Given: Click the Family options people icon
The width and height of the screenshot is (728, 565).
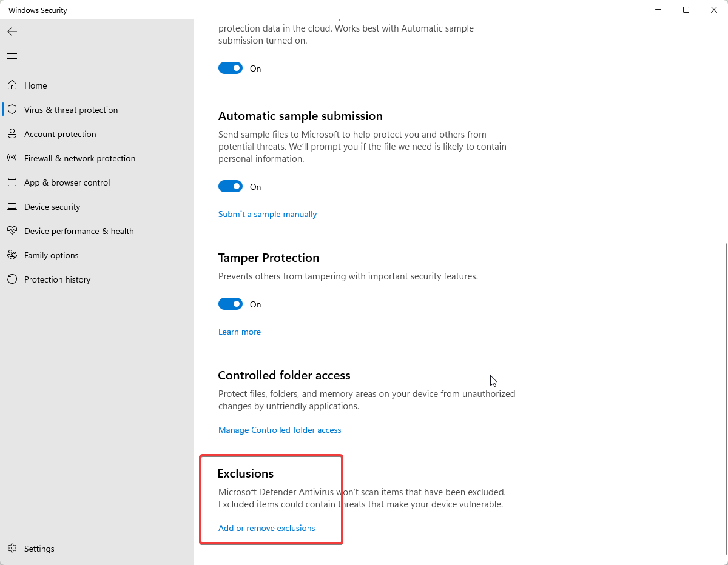Looking at the screenshot, I should coord(12,255).
